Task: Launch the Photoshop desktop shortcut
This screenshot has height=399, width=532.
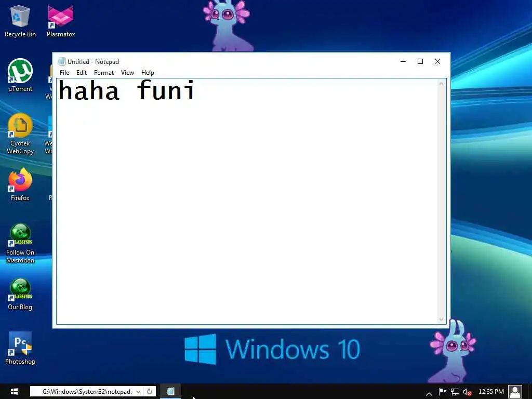Action: pos(20,348)
